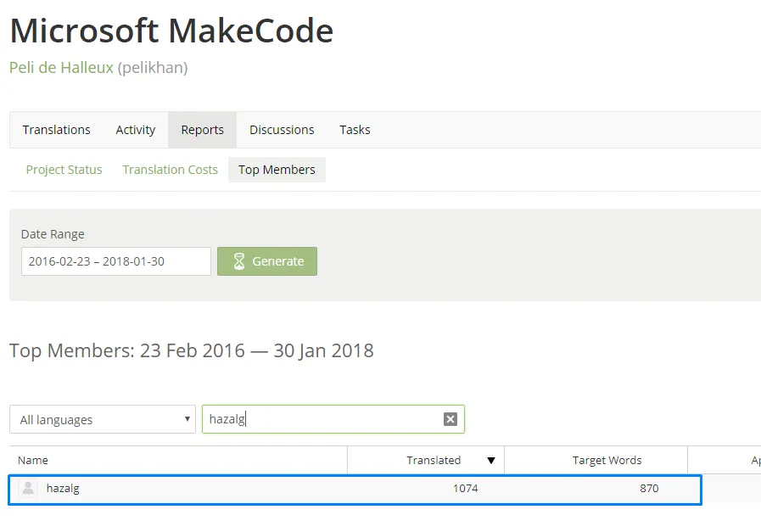Image resolution: width=761 pixels, height=532 pixels.
Task: Open the Discussions tab
Action: (282, 130)
